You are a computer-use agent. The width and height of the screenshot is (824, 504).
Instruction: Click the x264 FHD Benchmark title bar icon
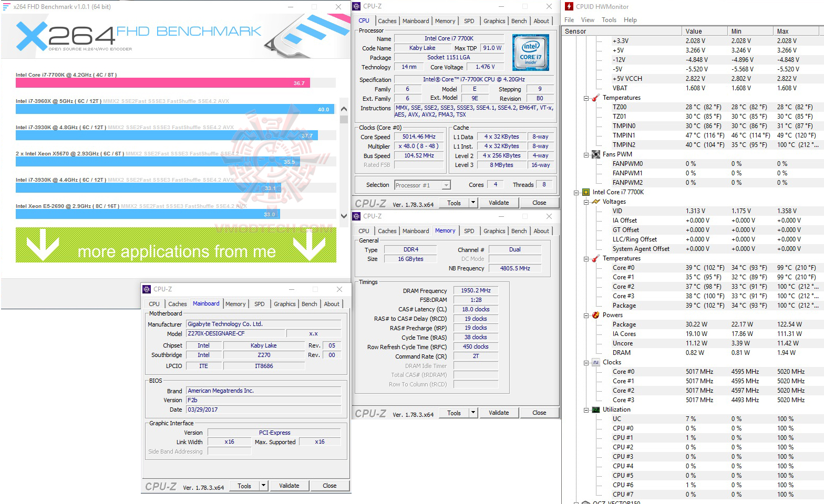(6, 7)
